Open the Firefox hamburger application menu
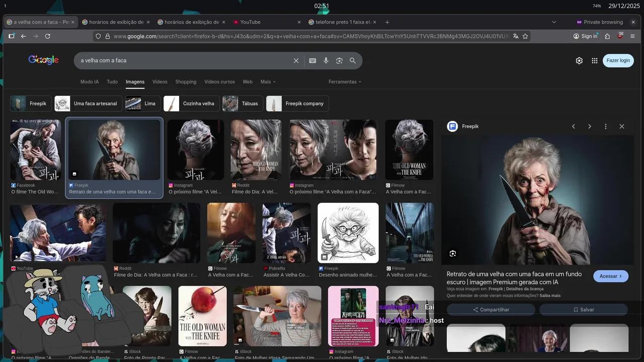Image resolution: width=644 pixels, height=362 pixels. [633, 36]
